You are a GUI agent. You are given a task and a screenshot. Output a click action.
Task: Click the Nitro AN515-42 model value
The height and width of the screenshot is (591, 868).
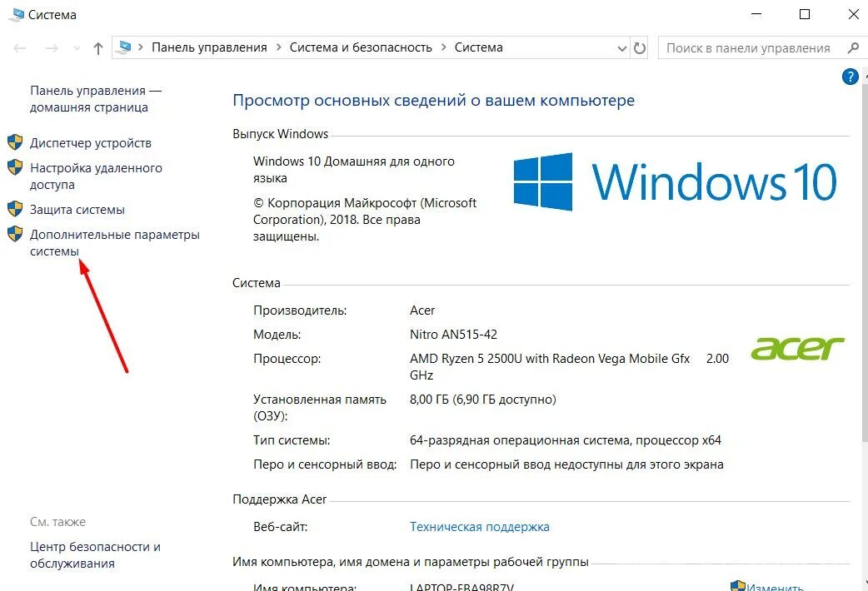click(453, 335)
